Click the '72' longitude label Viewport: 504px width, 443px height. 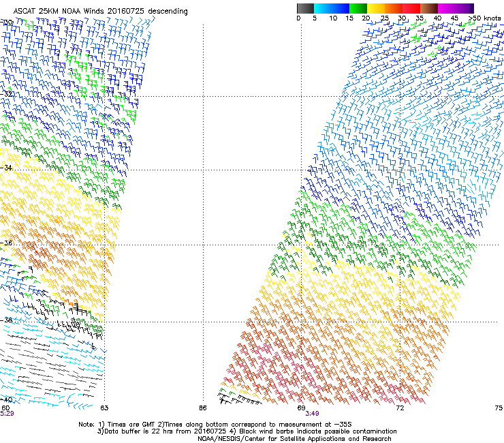[x=400, y=408]
